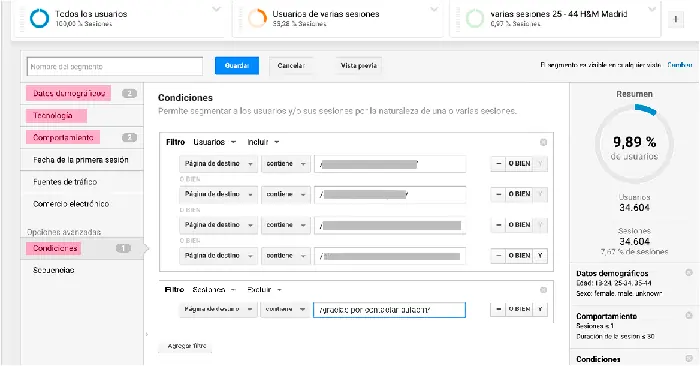The height and width of the screenshot is (366, 700).
Task: Click O BIEN on fourth condition row
Action: 519,256
